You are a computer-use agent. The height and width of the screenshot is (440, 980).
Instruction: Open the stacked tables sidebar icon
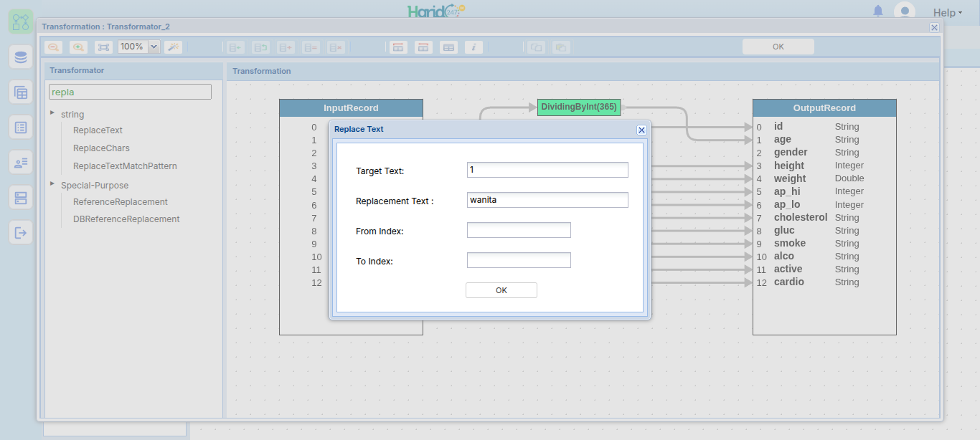point(21,92)
